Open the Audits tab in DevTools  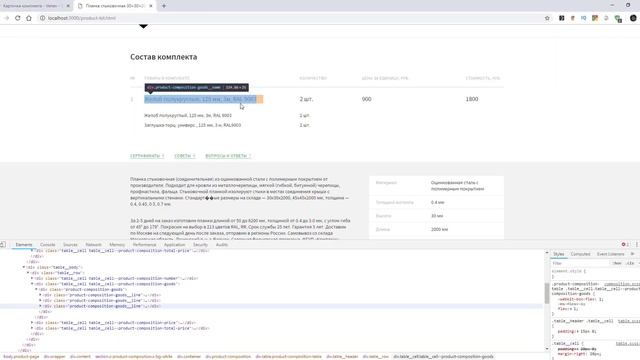click(222, 244)
